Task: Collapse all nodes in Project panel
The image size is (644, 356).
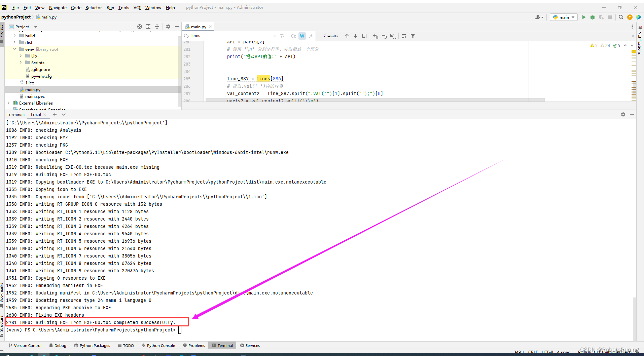Action: coord(157,27)
